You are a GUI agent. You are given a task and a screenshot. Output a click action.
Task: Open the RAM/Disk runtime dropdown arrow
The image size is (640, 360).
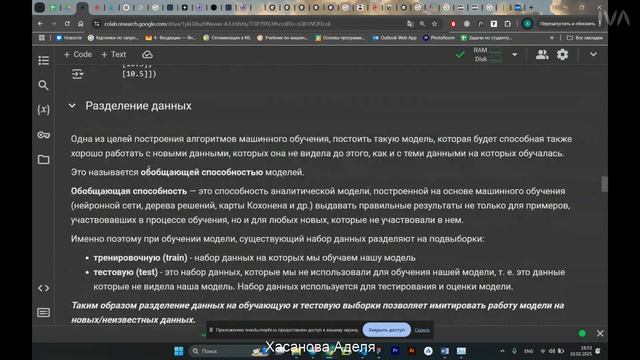tap(515, 54)
